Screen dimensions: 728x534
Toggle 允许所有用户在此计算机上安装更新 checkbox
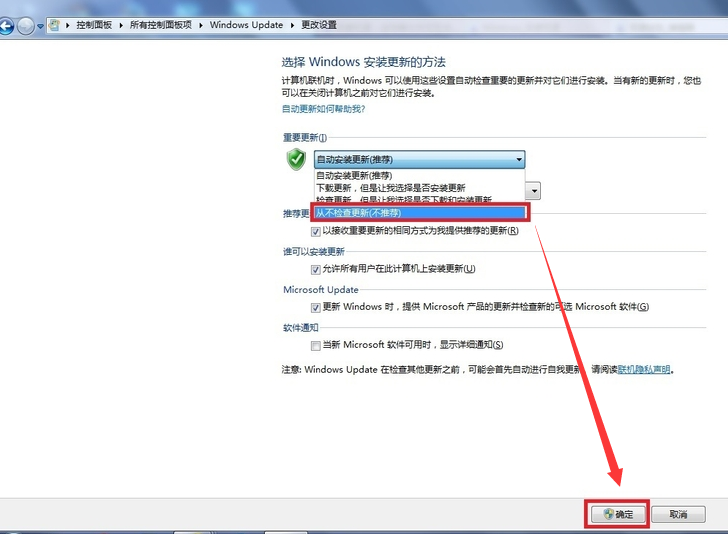coord(316,269)
